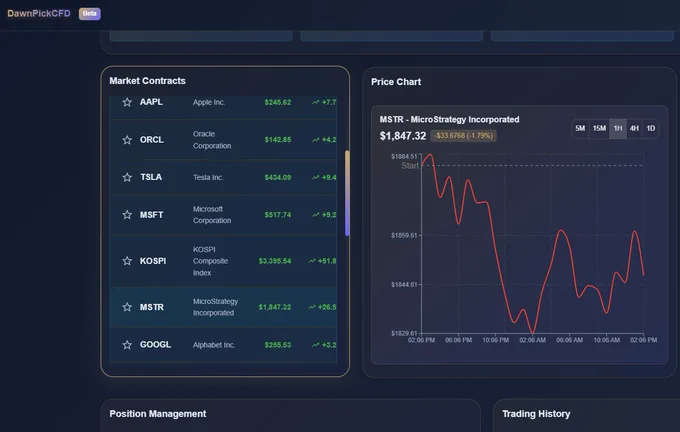
Task: Select the AAPL ticker symbol
Action: 151,102
